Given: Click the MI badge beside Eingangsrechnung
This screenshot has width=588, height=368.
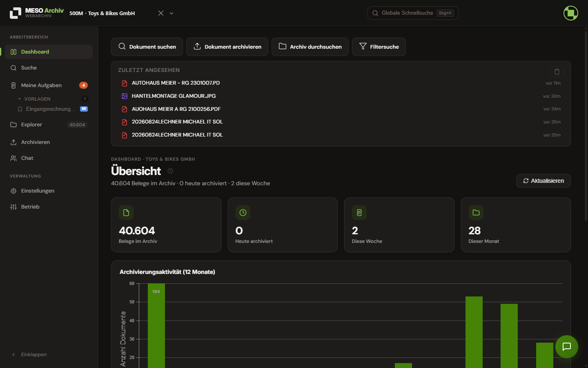Looking at the screenshot, I should 84,109.
